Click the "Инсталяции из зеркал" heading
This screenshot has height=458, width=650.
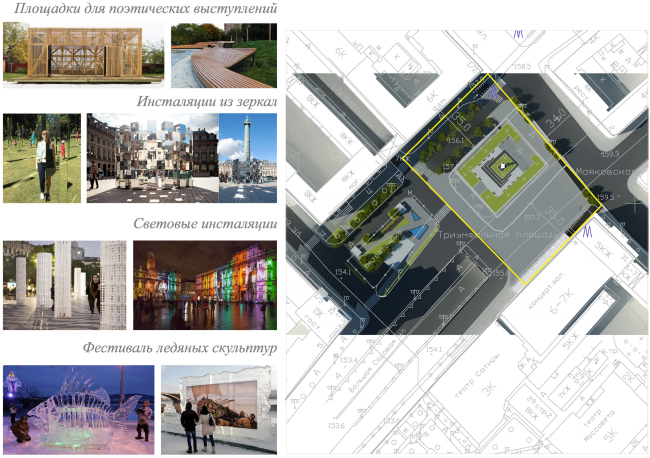coord(207,101)
